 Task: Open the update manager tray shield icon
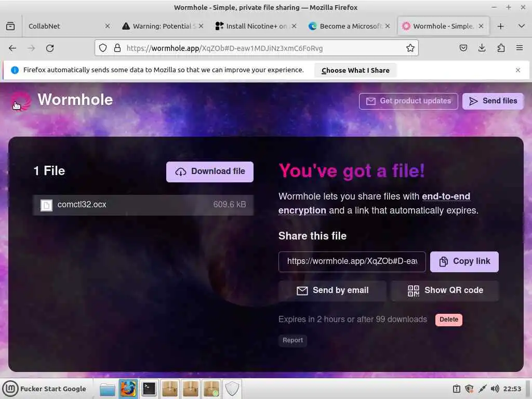(x=469, y=389)
